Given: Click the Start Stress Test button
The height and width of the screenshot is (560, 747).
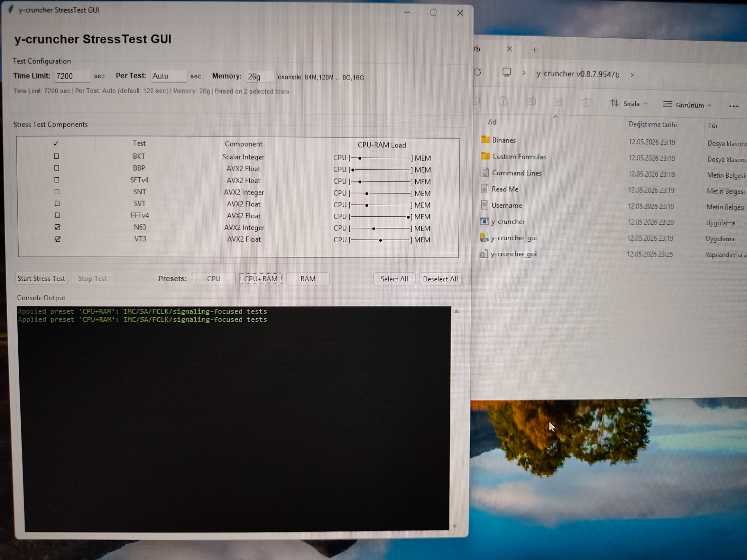Looking at the screenshot, I should click(x=41, y=279).
